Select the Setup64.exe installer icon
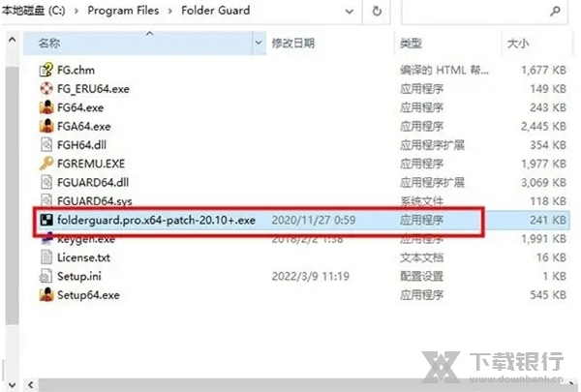The image size is (581, 392). (x=46, y=295)
